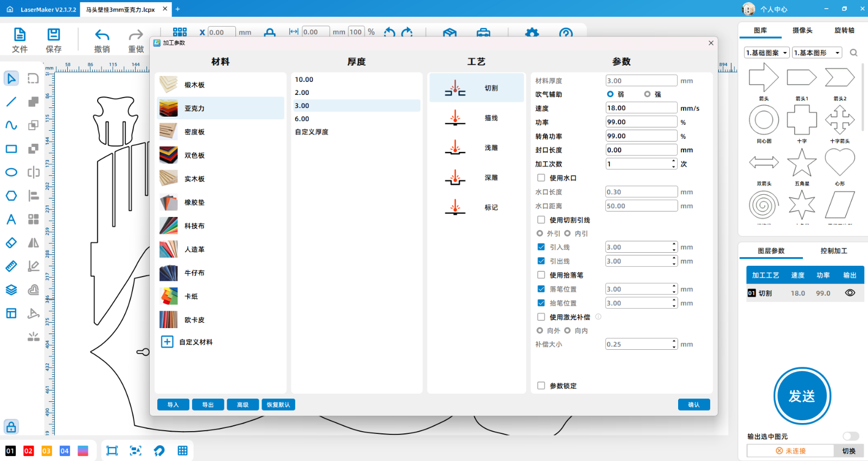Enable the 使用激光补偿 checkbox
This screenshot has height=461, width=868.
541,317
